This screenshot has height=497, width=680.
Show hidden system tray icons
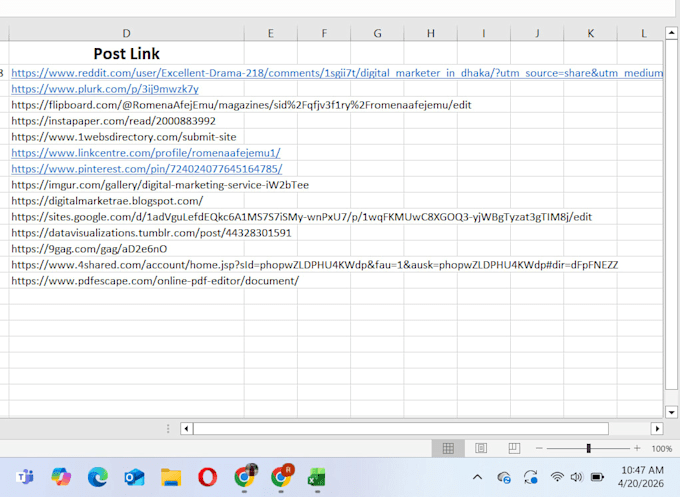[x=477, y=477]
